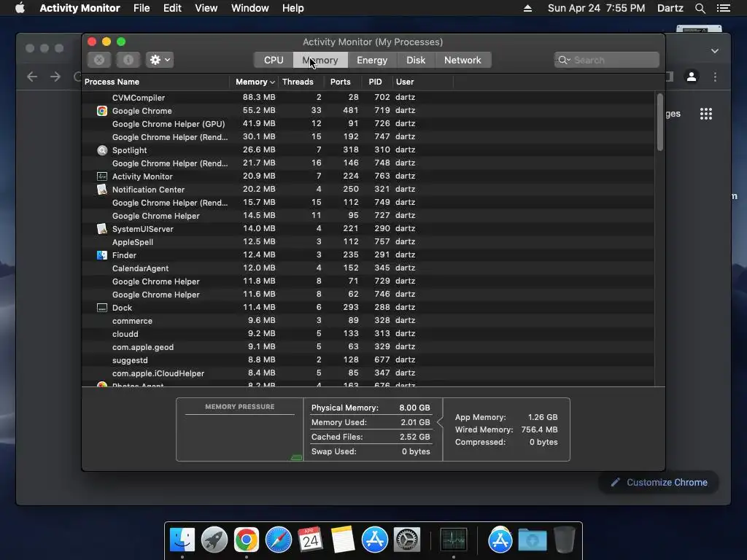Expand Chrome tab search chevron
Screen dimensions: 747x560
point(715,51)
